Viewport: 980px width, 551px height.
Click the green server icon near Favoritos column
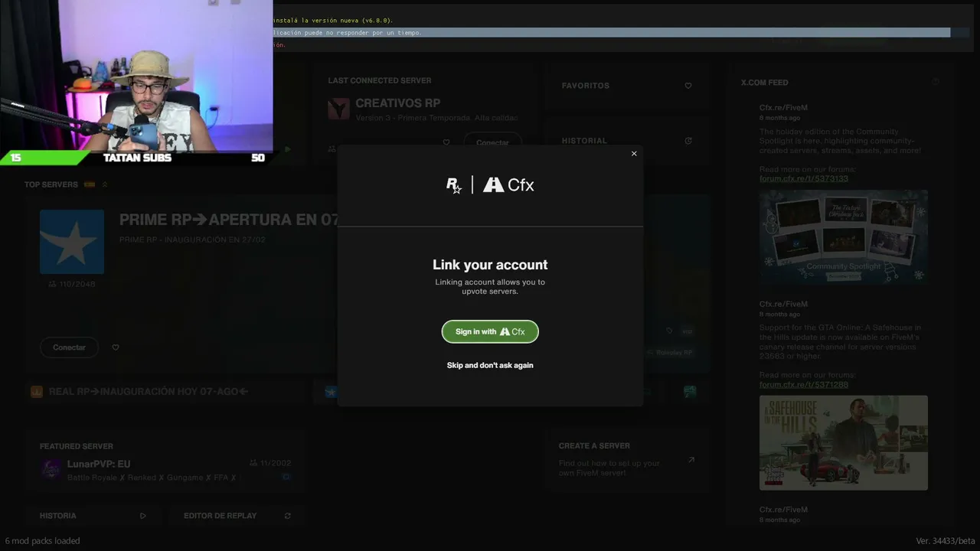[690, 392]
